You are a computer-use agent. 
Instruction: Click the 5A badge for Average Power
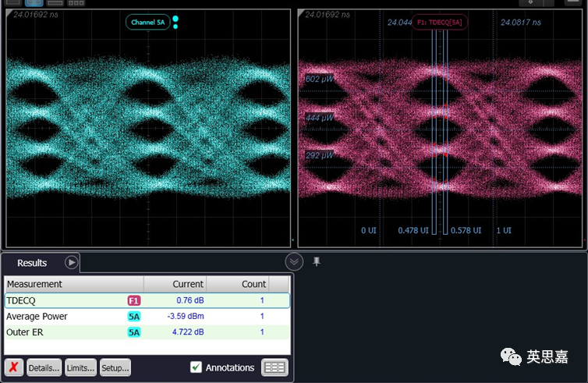coord(134,317)
